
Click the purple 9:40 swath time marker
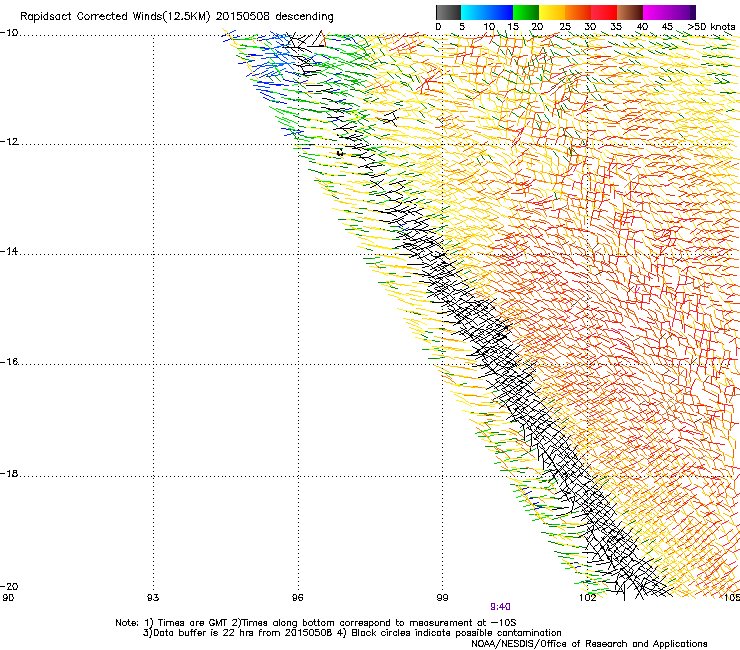(x=500, y=607)
